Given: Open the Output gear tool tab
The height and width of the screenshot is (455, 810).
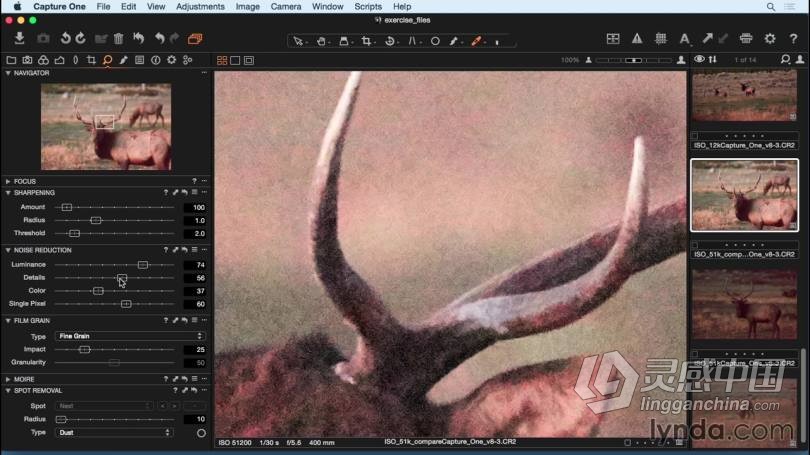Looking at the screenshot, I should click(172, 60).
